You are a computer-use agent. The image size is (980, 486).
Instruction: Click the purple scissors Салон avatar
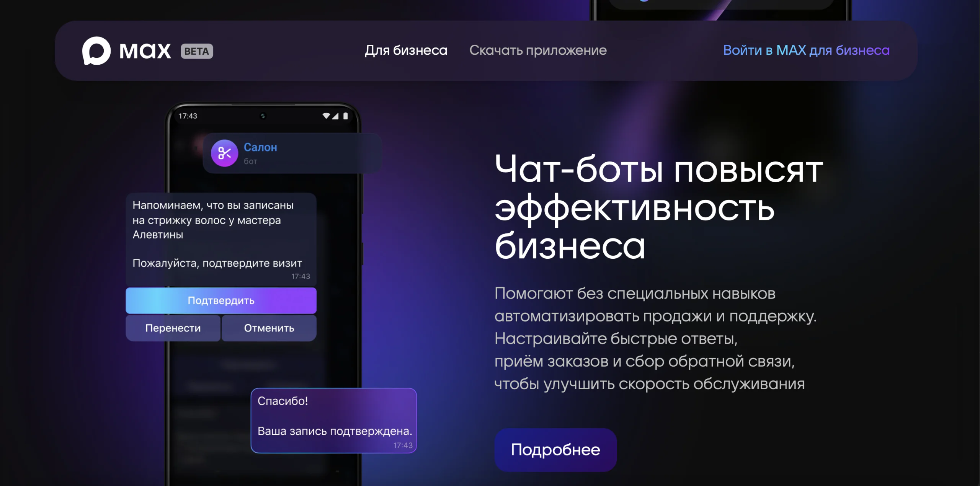(225, 153)
